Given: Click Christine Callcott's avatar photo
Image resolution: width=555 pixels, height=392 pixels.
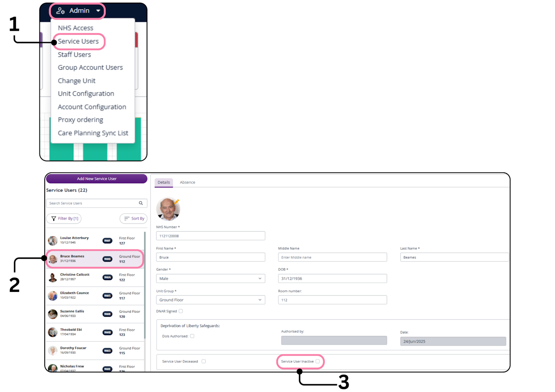Looking at the screenshot, I should click(52, 277).
